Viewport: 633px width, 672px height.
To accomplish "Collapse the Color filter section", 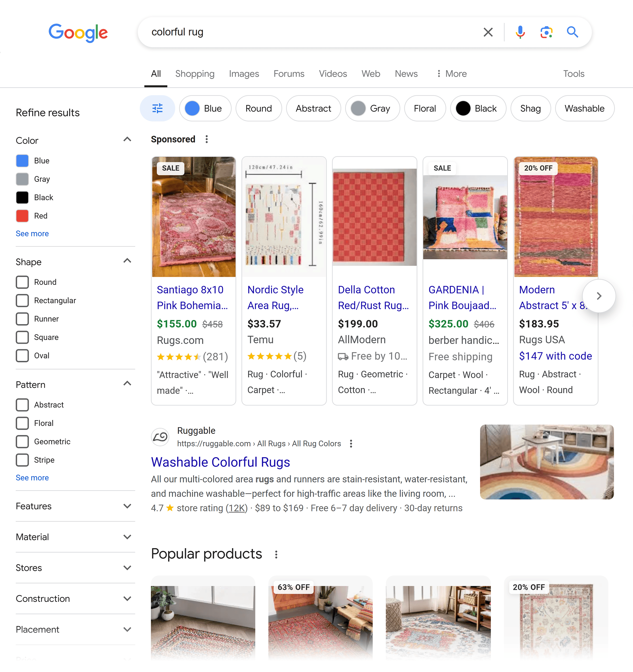I will pyautogui.click(x=127, y=140).
